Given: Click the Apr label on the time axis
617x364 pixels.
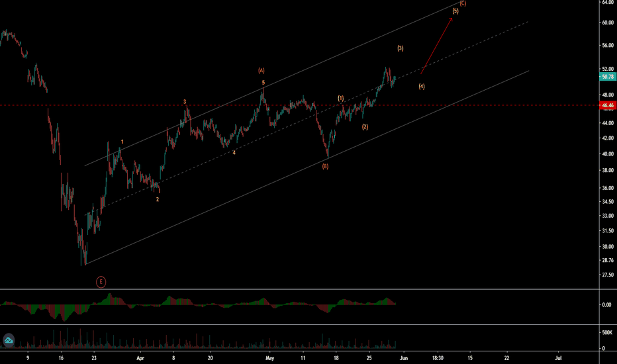Looking at the screenshot, I should point(140,358).
